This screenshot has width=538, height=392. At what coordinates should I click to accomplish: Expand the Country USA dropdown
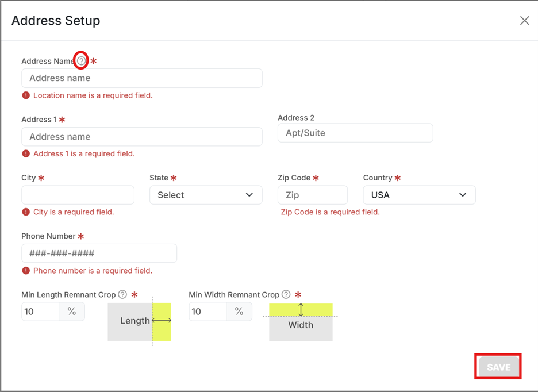(x=419, y=195)
